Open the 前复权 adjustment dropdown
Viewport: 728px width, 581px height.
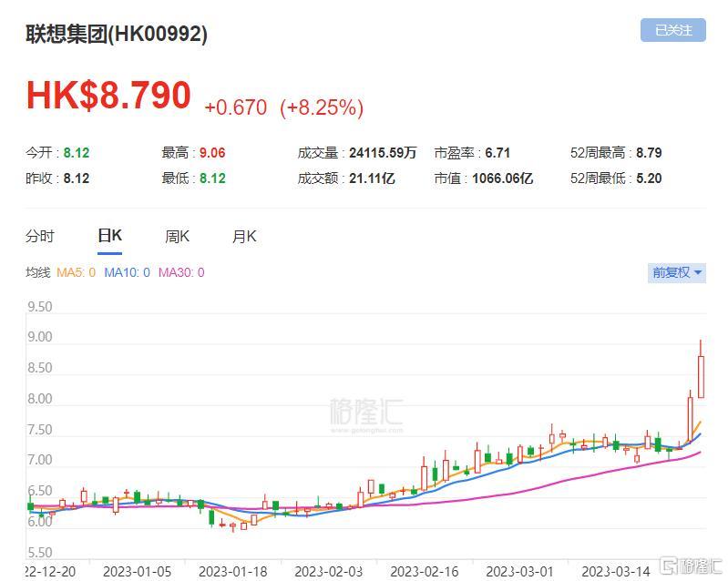[676, 272]
